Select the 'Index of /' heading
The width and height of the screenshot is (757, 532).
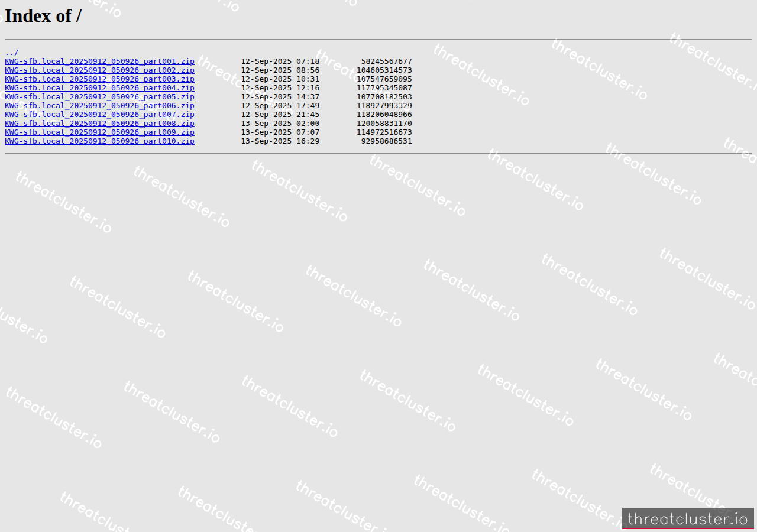click(43, 16)
